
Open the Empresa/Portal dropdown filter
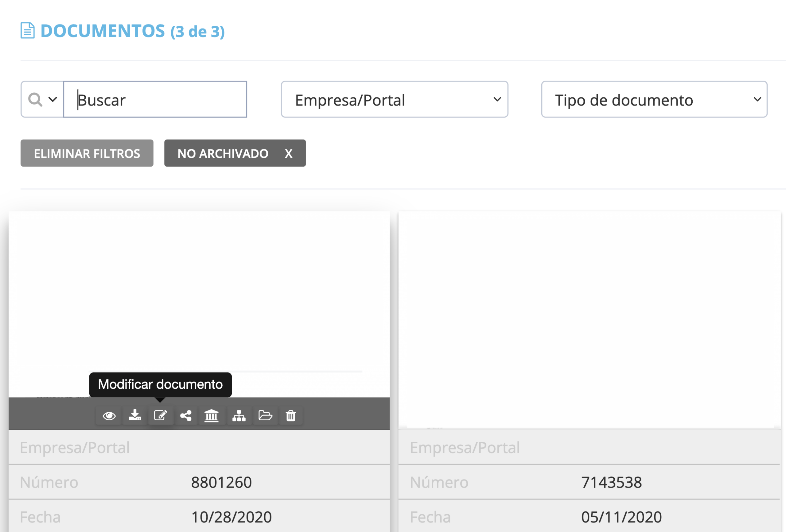click(x=394, y=99)
